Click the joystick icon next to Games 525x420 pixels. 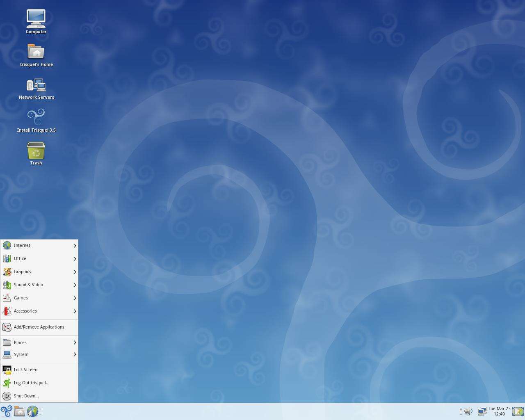point(7,298)
